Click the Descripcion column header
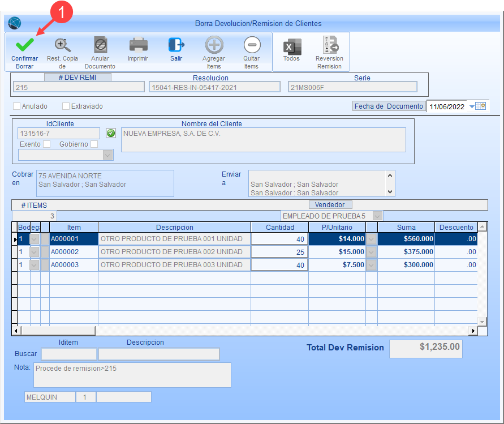The width and height of the screenshot is (504, 424). (175, 227)
